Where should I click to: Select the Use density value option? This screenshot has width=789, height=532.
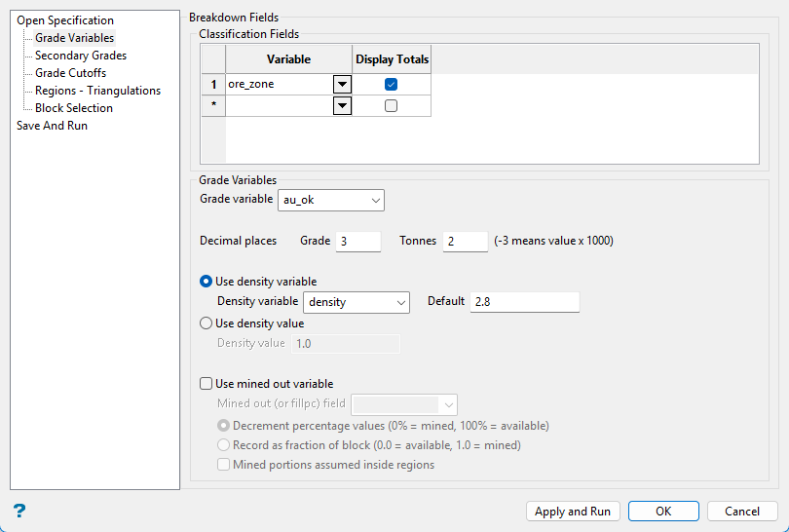pos(206,323)
